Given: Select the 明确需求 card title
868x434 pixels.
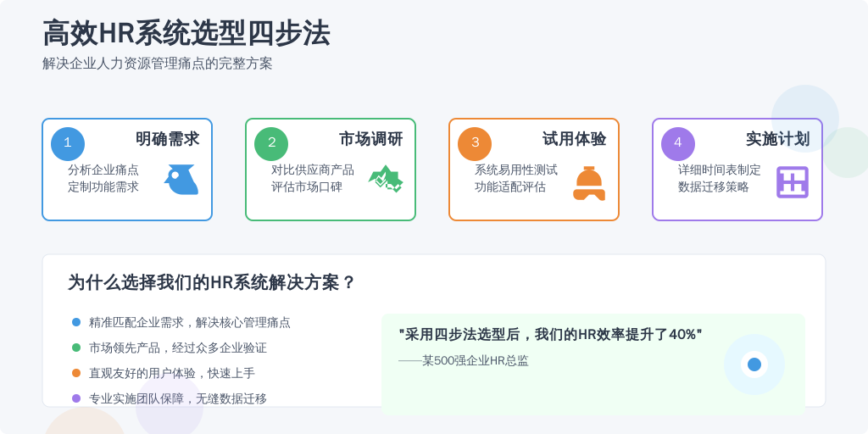Looking at the screenshot, I should tap(168, 139).
